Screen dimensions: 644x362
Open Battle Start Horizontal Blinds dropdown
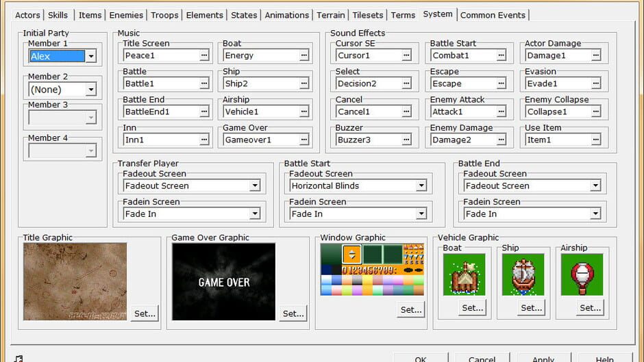coord(421,186)
